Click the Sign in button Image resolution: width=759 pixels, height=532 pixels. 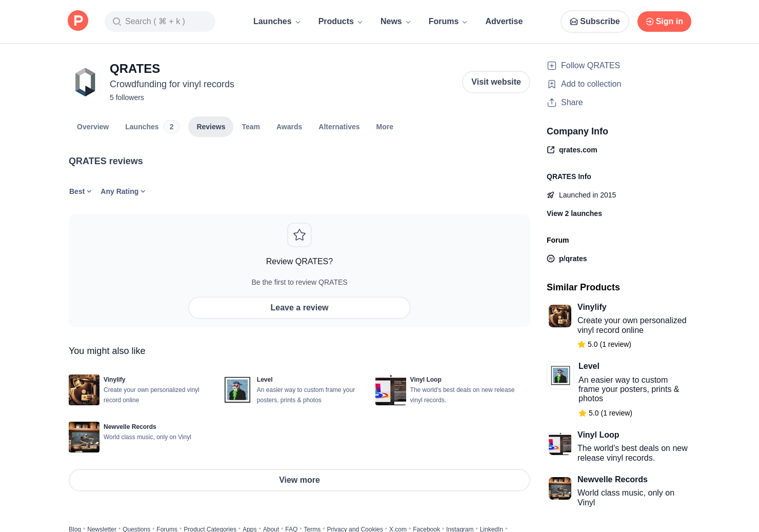664,22
